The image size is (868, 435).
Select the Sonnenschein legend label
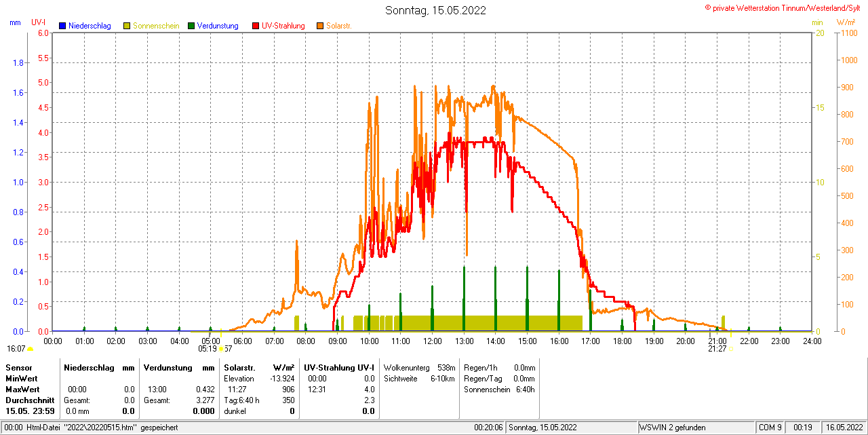click(x=156, y=26)
